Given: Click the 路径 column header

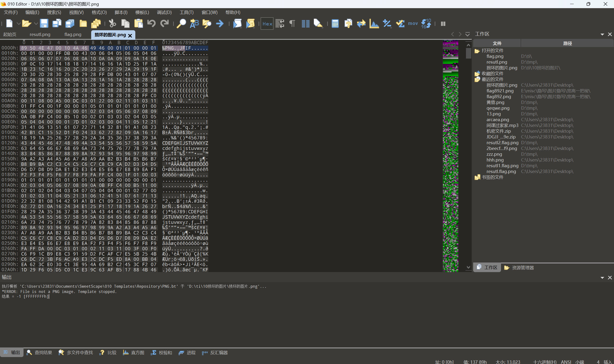Looking at the screenshot, I should pyautogui.click(x=567, y=43).
